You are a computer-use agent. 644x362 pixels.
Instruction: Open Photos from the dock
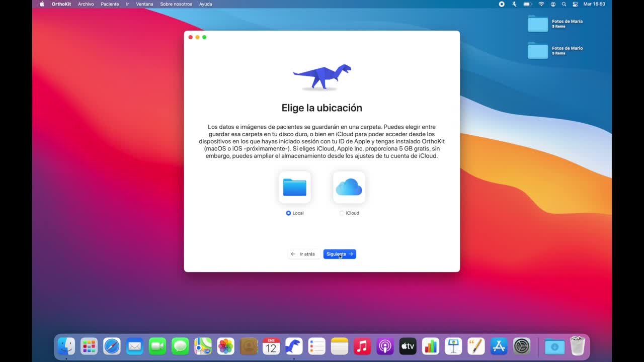tap(225, 346)
